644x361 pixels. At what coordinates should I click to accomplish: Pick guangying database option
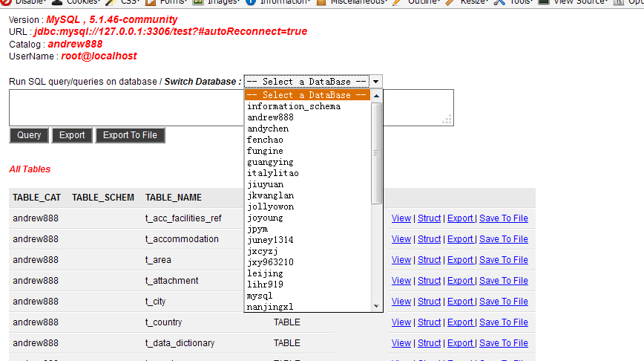(x=307, y=162)
